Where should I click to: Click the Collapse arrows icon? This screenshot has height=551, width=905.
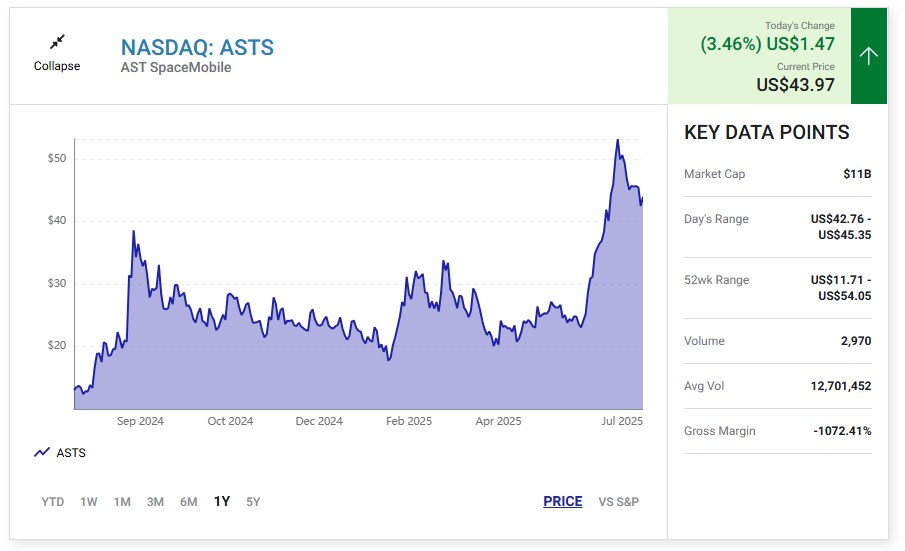[57, 42]
